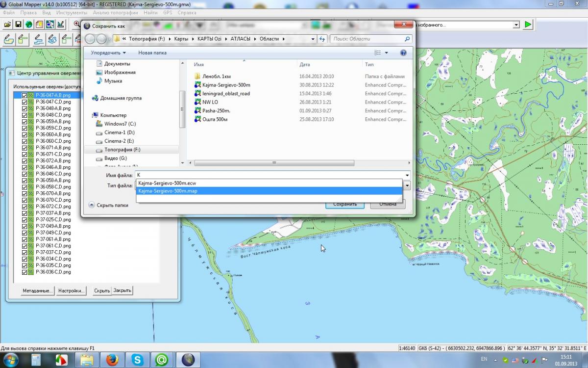Select the pencil with green rectangle digitizer icon
Image resolution: width=588 pixels, height=368 pixels.
[x=23, y=39]
